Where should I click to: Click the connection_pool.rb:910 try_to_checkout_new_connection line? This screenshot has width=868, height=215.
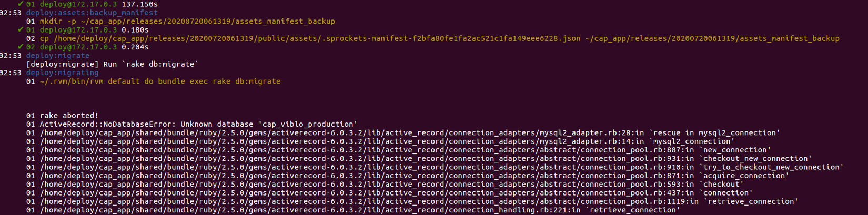(x=441, y=167)
